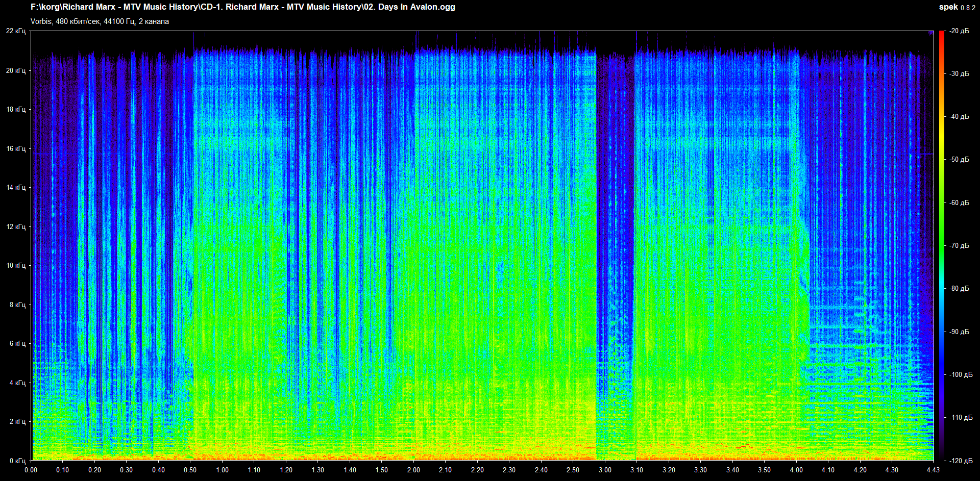Select the 3:00 time axis marker
Screen dimensions: 980x481
point(605,470)
